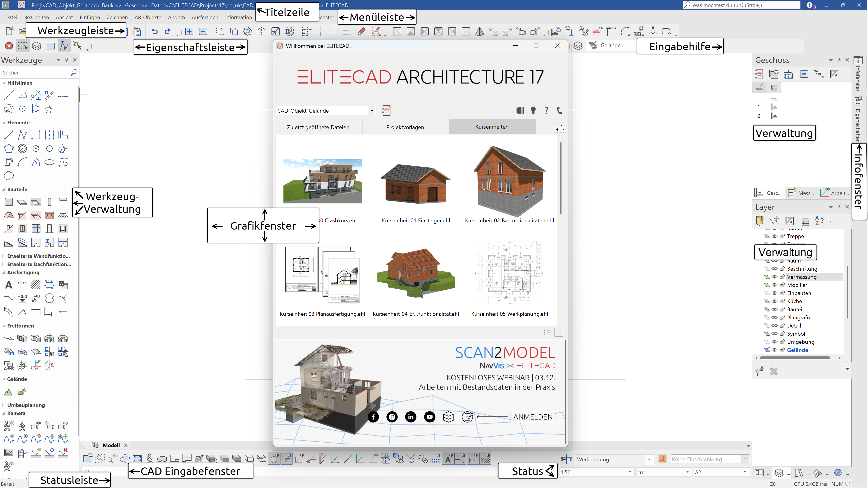Open Kurseinheit 01 Einsteiger thumbnail

tap(415, 184)
